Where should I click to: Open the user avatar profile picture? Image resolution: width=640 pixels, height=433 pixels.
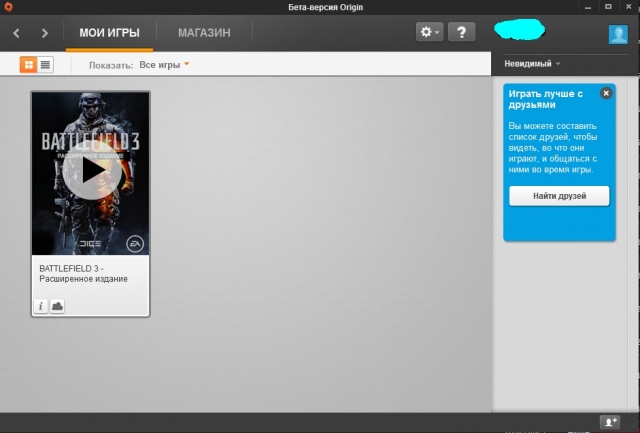pyautogui.click(x=618, y=34)
